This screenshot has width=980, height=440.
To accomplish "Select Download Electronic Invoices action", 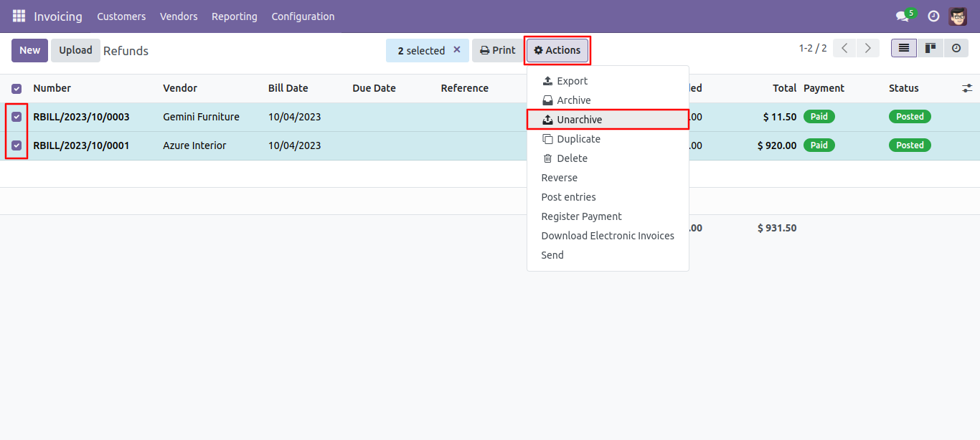I will pos(608,236).
